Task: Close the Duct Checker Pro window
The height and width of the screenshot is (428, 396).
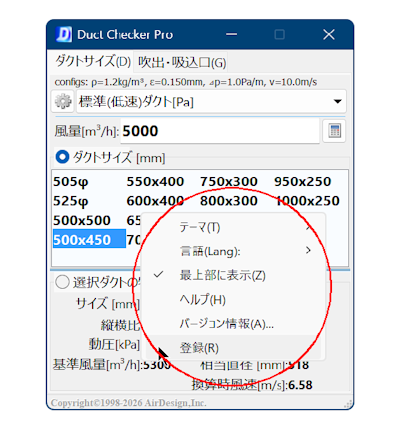Action: (329, 34)
